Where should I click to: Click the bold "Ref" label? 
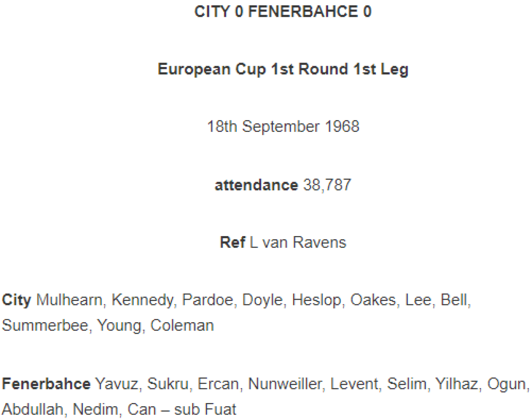click(x=232, y=242)
